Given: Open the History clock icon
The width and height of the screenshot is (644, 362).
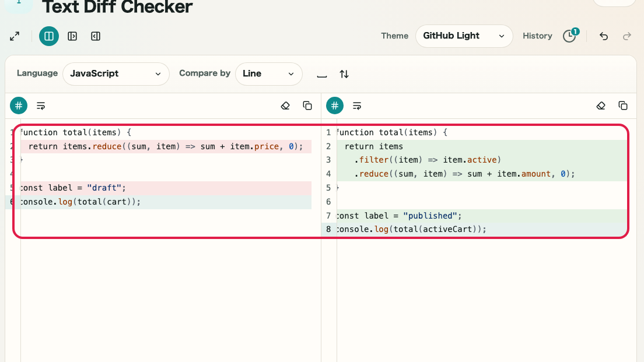Looking at the screenshot, I should pos(569,36).
